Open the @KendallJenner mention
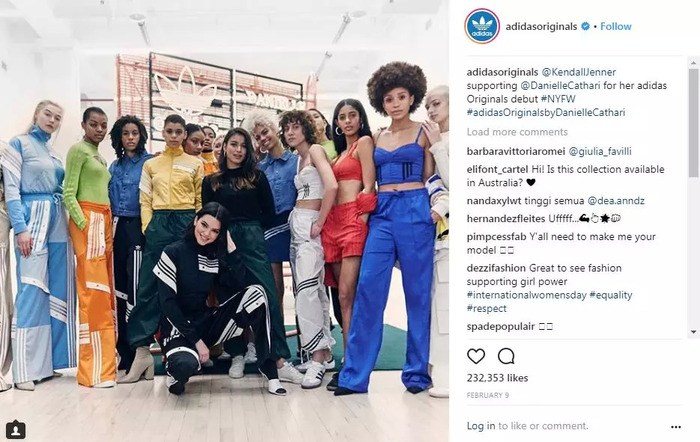The image size is (700, 442). [579, 72]
